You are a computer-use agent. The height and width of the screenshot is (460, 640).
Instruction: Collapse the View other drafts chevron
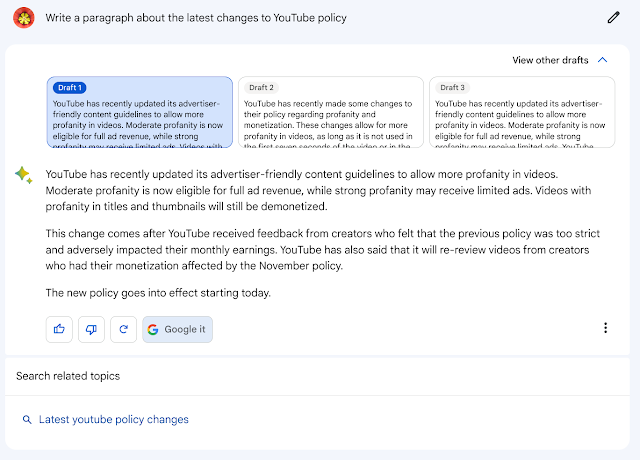pos(602,60)
